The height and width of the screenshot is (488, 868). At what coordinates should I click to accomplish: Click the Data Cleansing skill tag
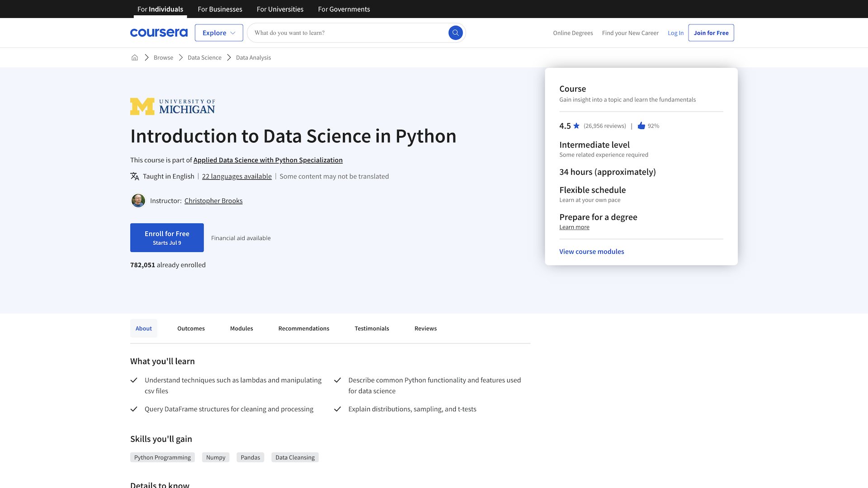tap(295, 457)
